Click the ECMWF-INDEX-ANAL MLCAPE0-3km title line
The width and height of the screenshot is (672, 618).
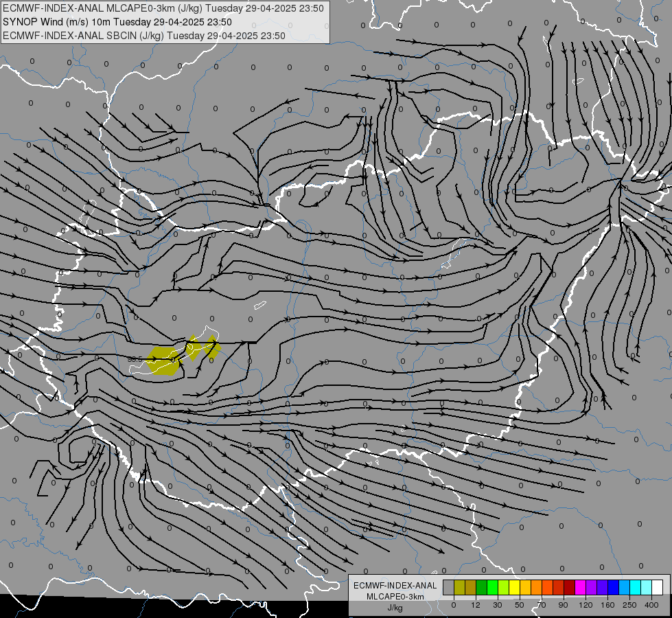[163, 8]
